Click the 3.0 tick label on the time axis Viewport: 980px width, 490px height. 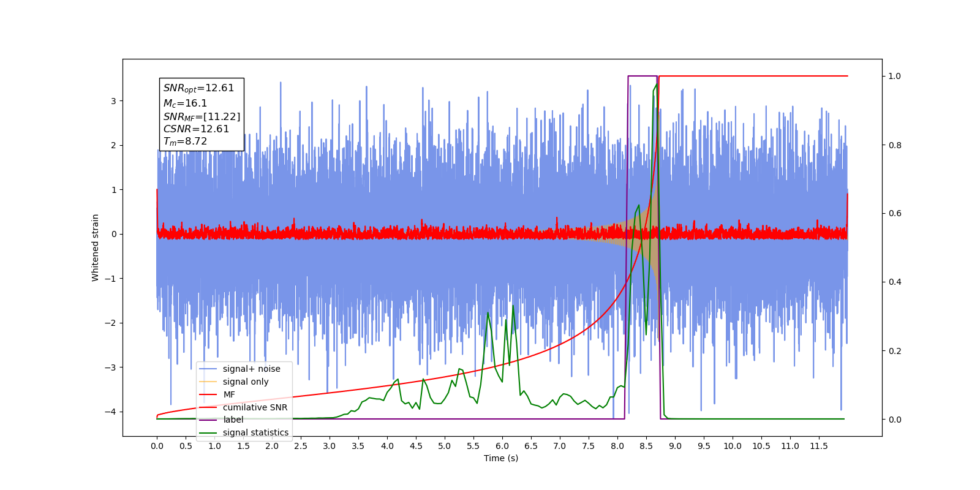coord(330,446)
